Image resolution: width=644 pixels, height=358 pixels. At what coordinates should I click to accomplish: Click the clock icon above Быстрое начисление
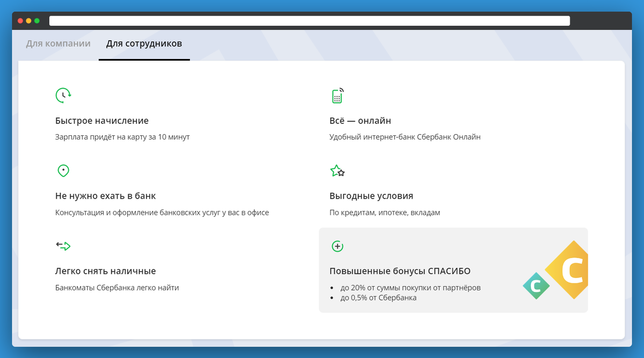tap(63, 96)
